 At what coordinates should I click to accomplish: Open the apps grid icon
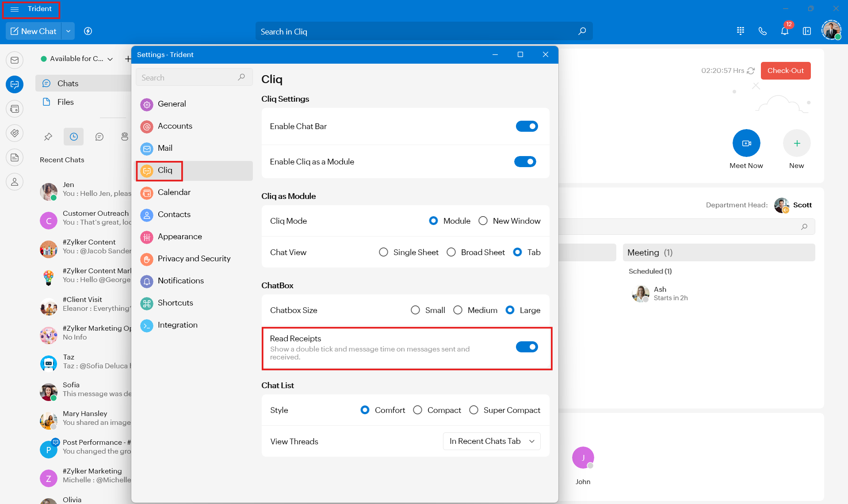point(741,31)
